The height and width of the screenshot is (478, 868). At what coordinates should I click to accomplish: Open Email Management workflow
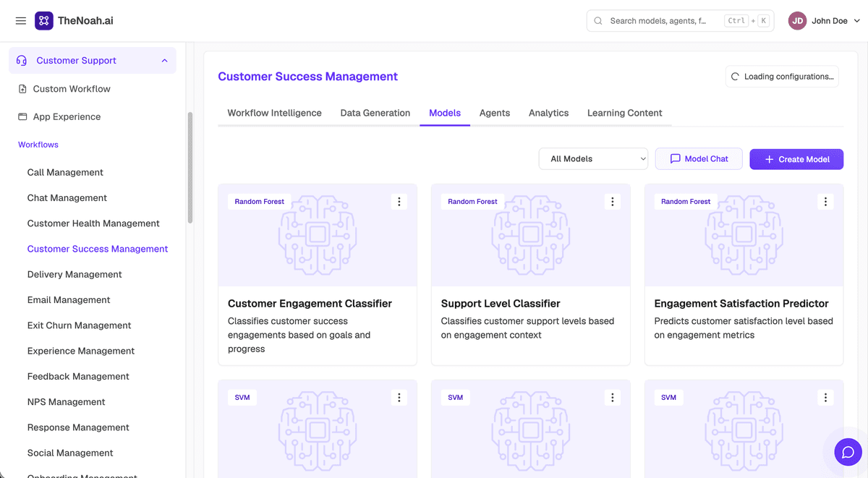[x=69, y=300]
